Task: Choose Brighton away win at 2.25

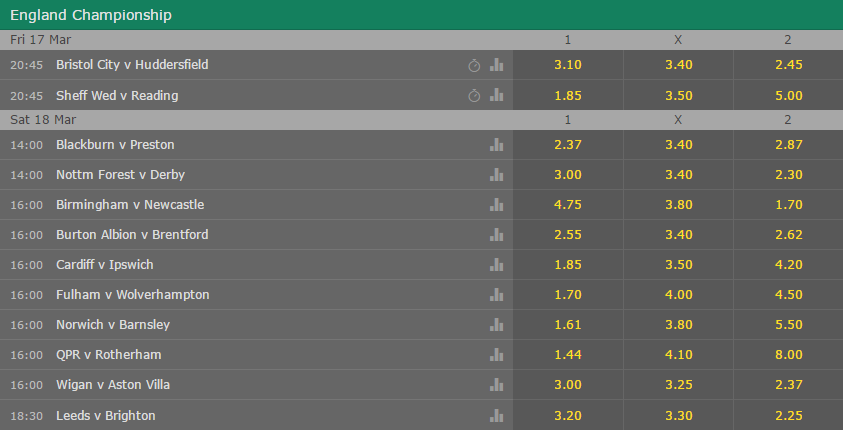Action: [788, 415]
